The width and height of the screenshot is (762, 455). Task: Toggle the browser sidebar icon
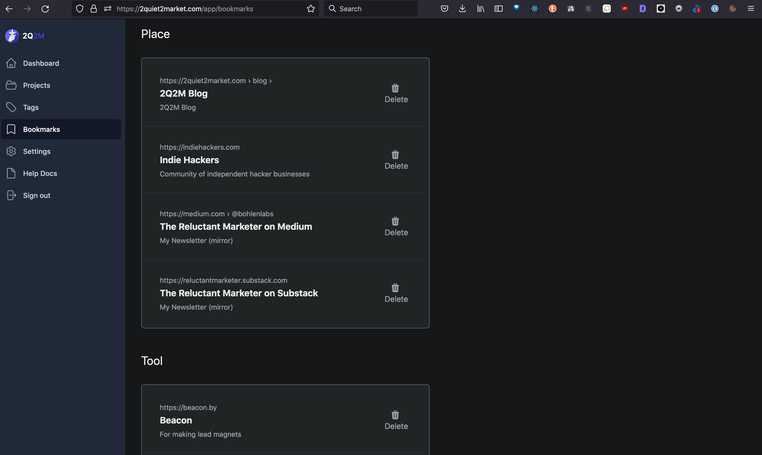[x=499, y=9]
